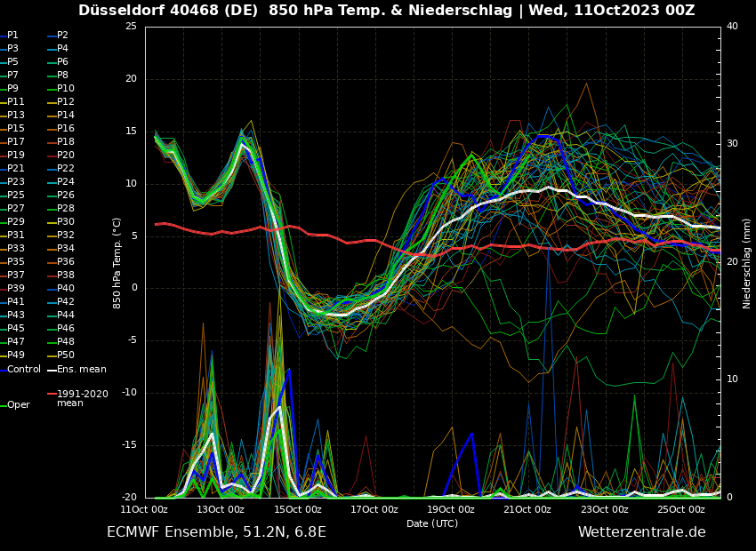Select the 11Oct 00z start date tick
Screen dimensions: 756x551
pyautogui.click(x=144, y=509)
